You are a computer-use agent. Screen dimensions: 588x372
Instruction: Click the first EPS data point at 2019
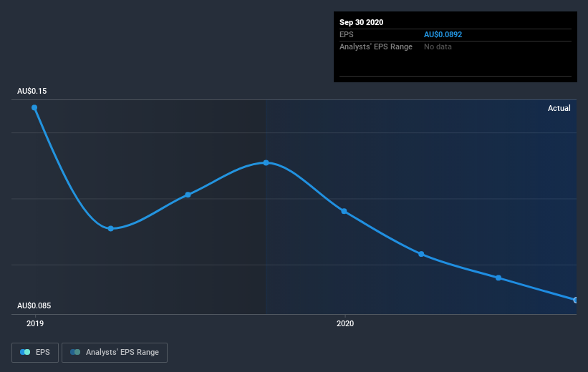tap(34, 108)
